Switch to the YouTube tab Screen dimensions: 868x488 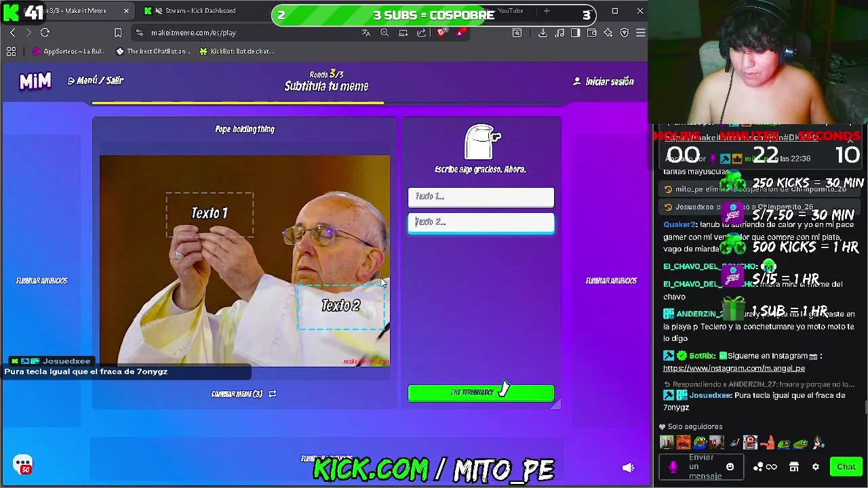[510, 11]
